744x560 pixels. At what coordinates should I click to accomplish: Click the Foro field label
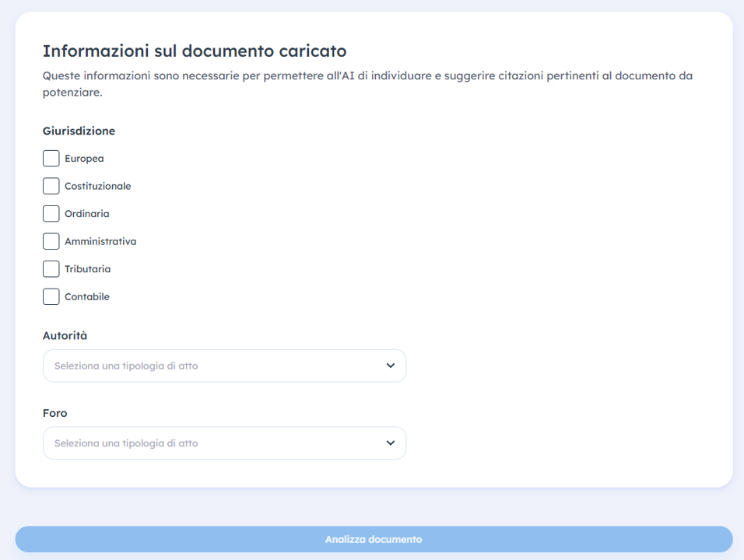(55, 413)
